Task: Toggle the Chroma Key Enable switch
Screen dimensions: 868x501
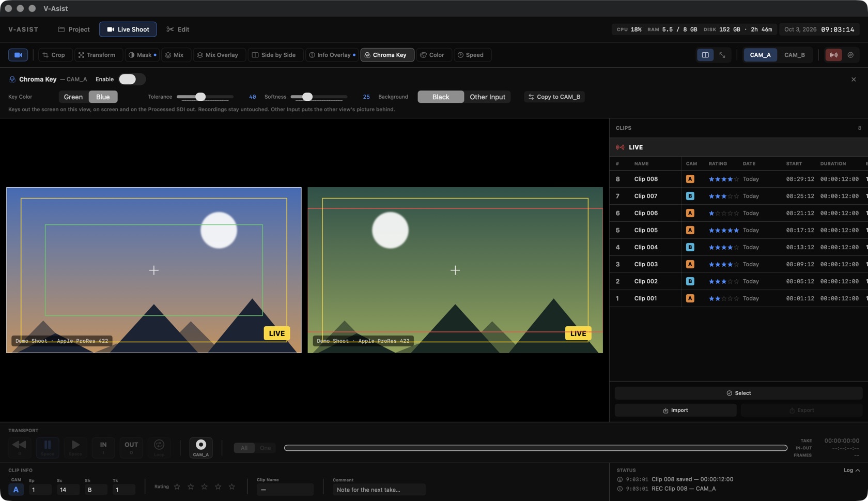Action: click(x=132, y=79)
